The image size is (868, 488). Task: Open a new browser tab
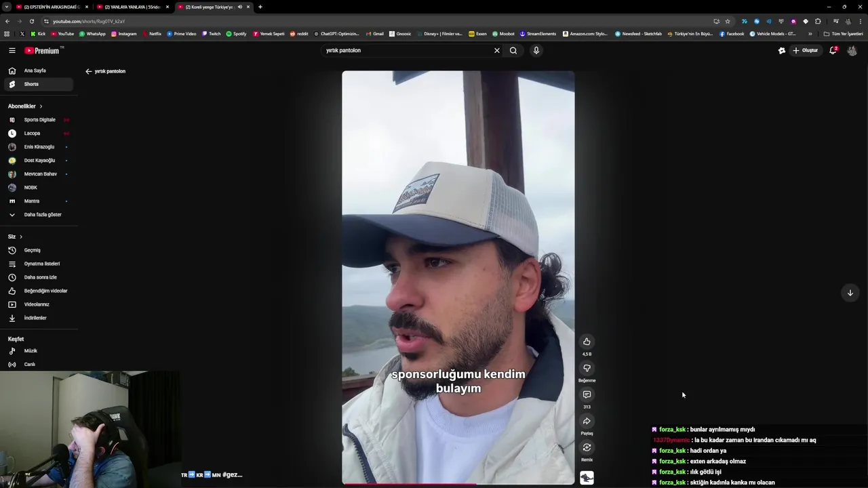point(260,7)
